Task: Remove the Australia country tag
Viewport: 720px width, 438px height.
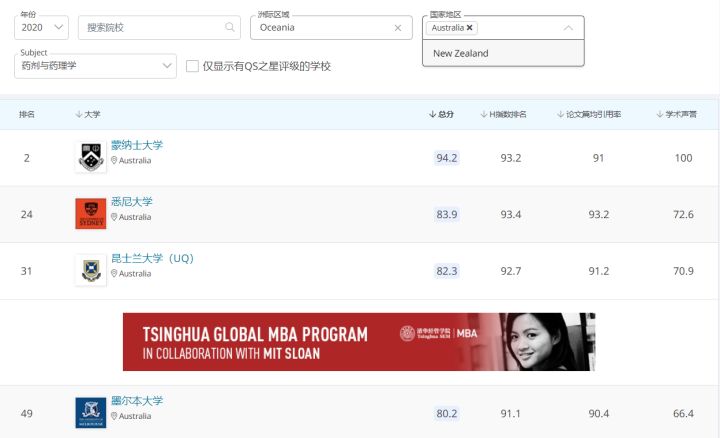Action: tap(469, 28)
